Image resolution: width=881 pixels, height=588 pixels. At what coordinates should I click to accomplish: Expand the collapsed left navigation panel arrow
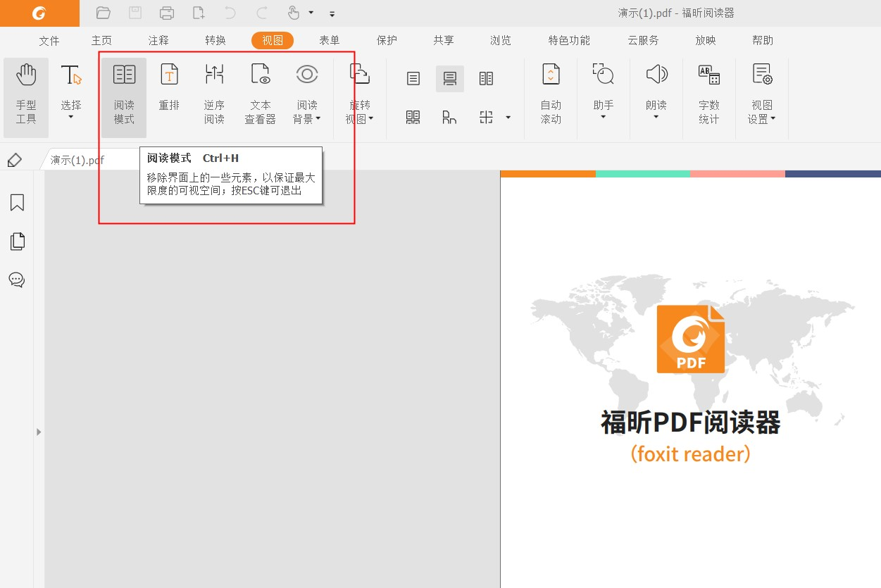(x=39, y=432)
